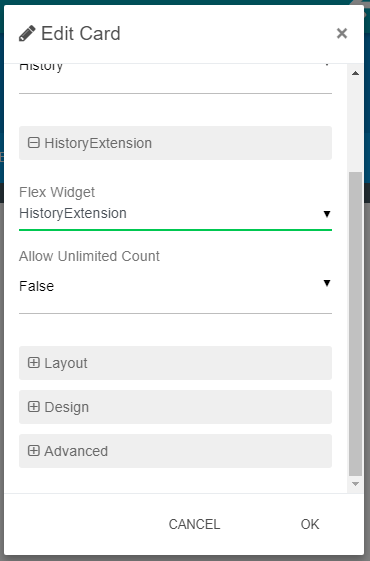Confirm changes with the OK button
Image resolution: width=370 pixels, height=561 pixels.
click(x=310, y=524)
